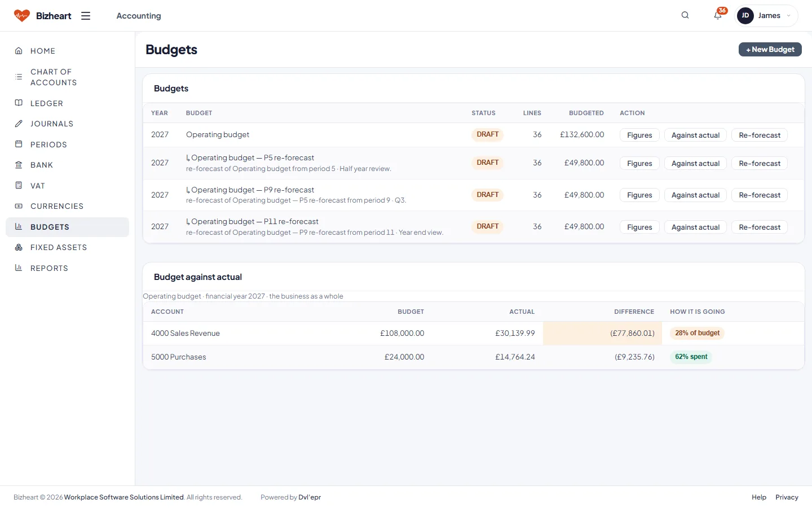Go to LEDGER in sidebar
This screenshot has height=508, width=812.
[67, 103]
